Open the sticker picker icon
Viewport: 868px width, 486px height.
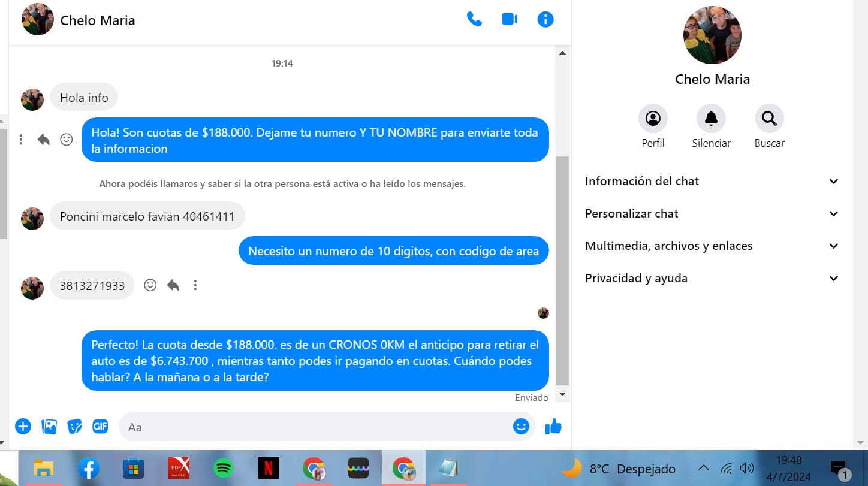coord(74,427)
